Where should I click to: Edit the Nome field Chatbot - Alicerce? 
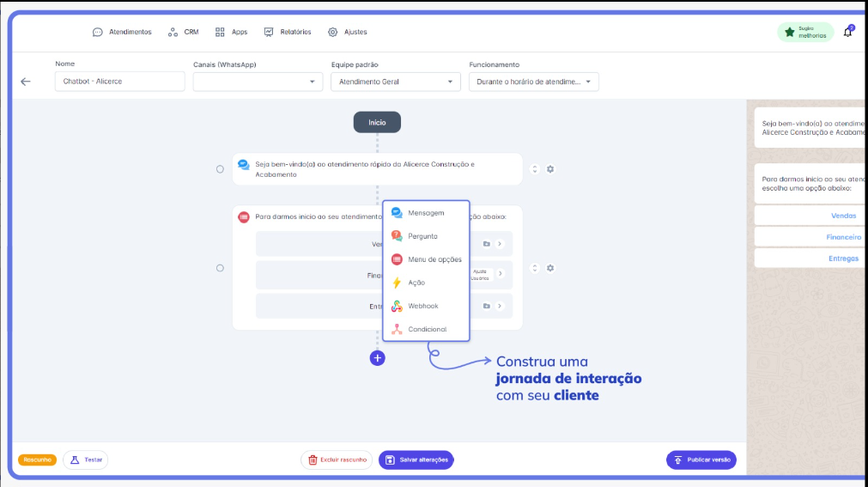point(119,82)
